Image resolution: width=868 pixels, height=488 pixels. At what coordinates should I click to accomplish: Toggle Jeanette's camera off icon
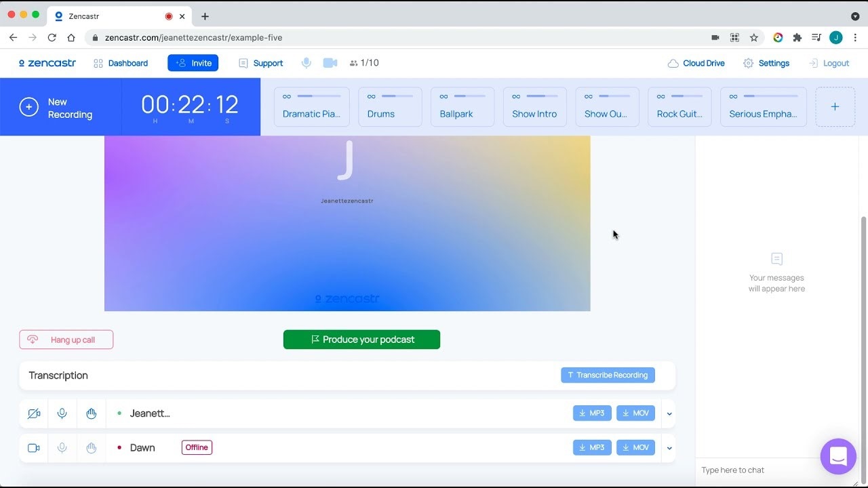[34, 413]
